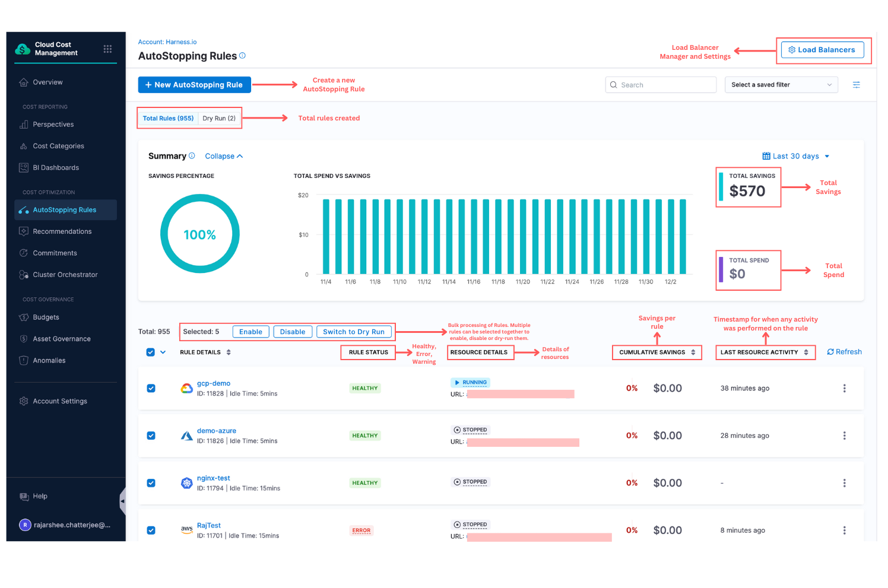Click the filter settings icon beside saved filter
Image resolution: width=888 pixels, height=588 pixels.
856,85
